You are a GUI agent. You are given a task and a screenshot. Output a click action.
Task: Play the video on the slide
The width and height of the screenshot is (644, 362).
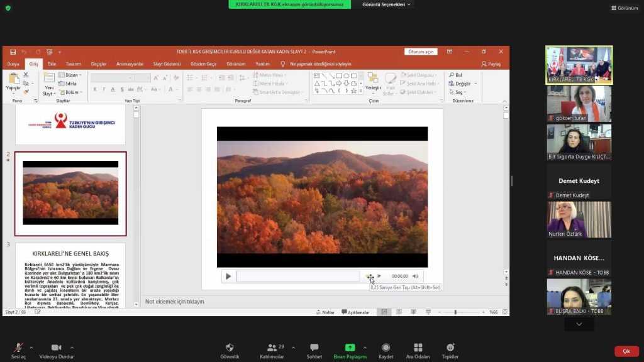point(228,276)
